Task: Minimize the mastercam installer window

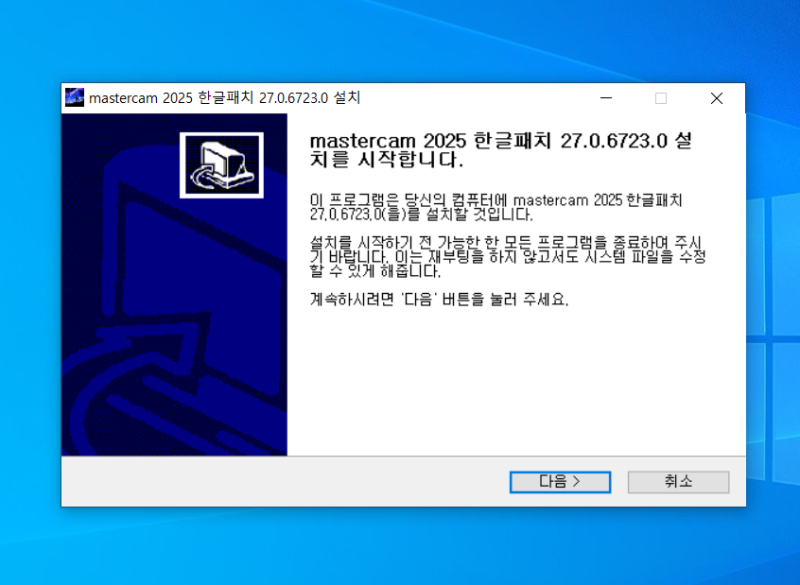Action: (x=606, y=98)
